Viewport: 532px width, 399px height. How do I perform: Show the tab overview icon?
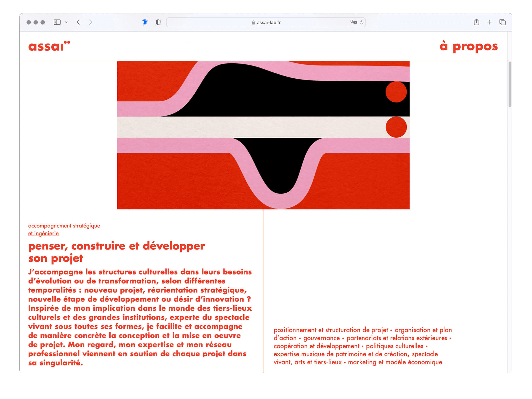[x=502, y=22]
